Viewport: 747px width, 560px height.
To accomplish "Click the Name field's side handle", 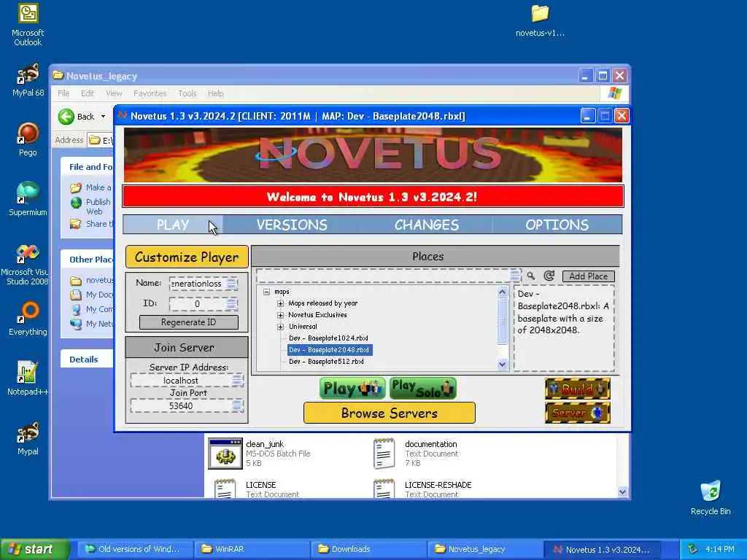I will (232, 284).
